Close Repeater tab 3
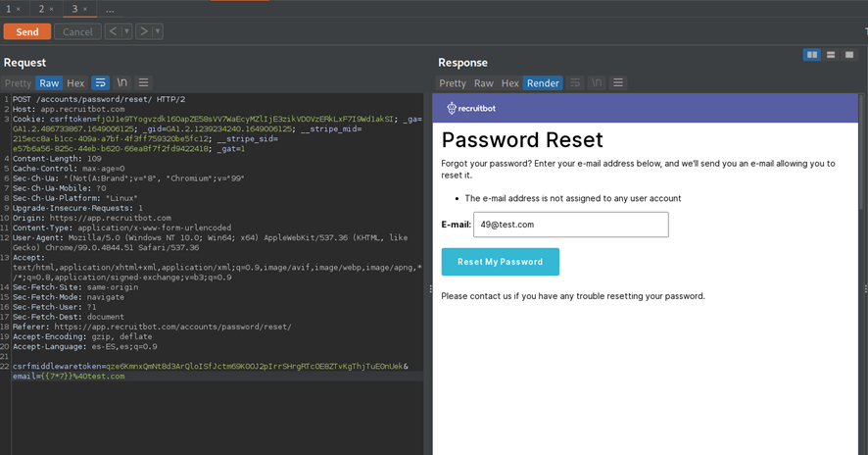 click(x=84, y=10)
